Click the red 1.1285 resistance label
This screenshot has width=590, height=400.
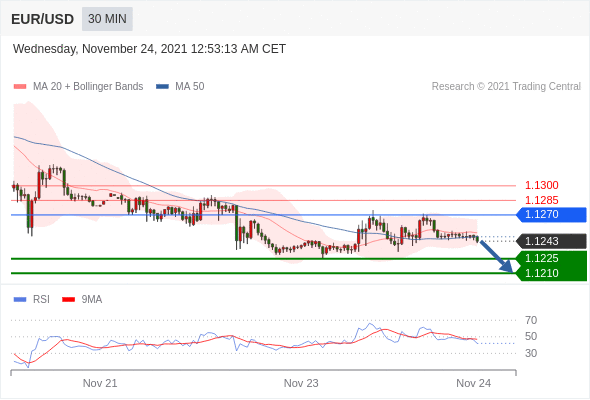542,200
